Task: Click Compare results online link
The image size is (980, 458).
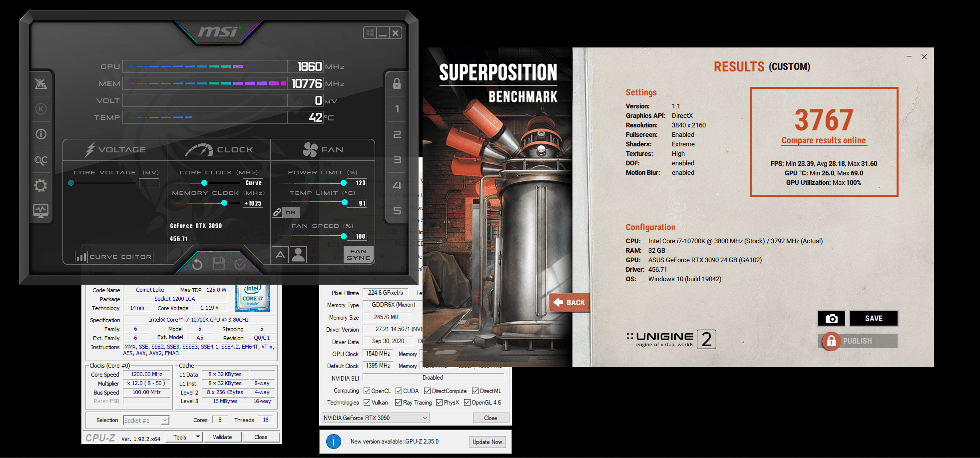Action: point(824,140)
